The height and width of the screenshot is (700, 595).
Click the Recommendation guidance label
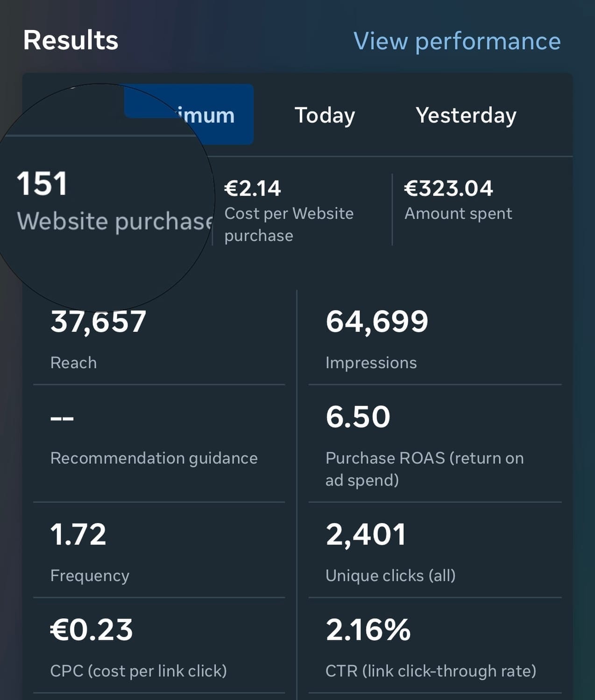(x=154, y=458)
